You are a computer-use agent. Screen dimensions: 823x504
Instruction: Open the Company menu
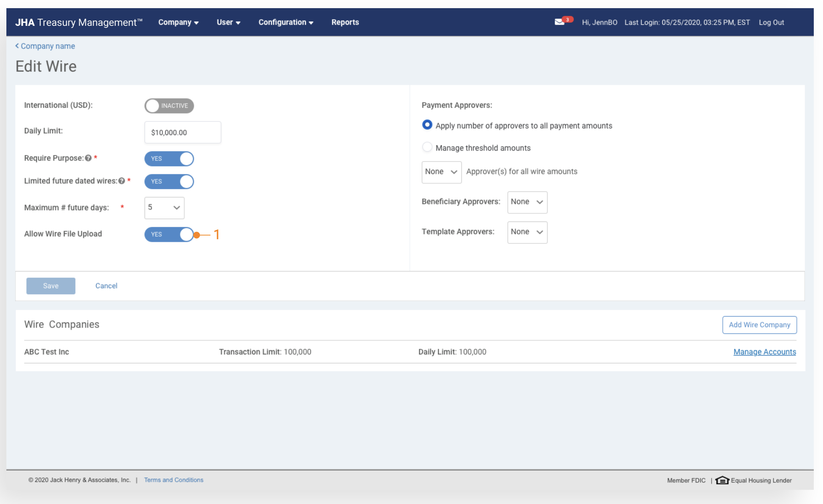pyautogui.click(x=178, y=22)
